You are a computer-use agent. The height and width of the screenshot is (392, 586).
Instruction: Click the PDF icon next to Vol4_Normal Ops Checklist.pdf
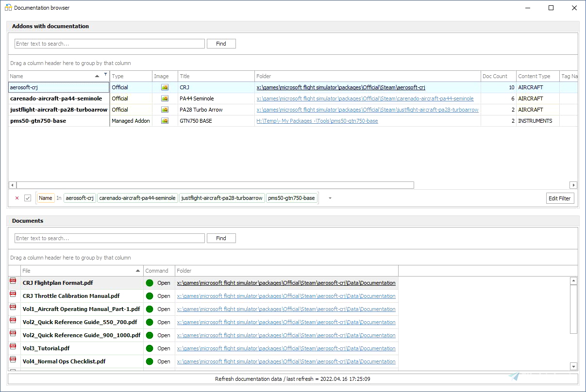point(13,359)
